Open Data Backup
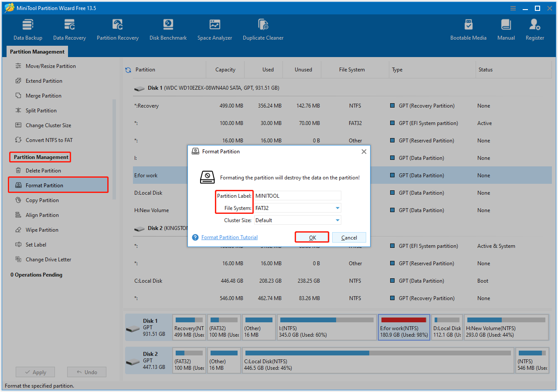This screenshot has width=558, height=392. click(x=27, y=28)
